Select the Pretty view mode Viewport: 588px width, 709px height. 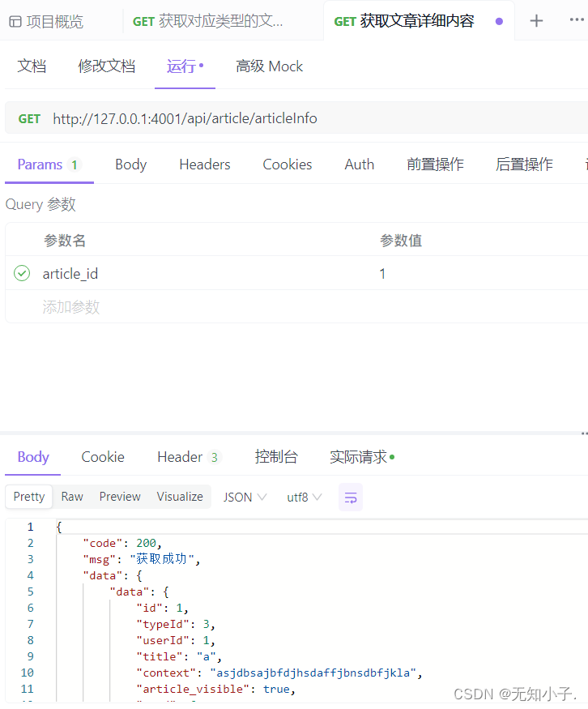tap(29, 497)
